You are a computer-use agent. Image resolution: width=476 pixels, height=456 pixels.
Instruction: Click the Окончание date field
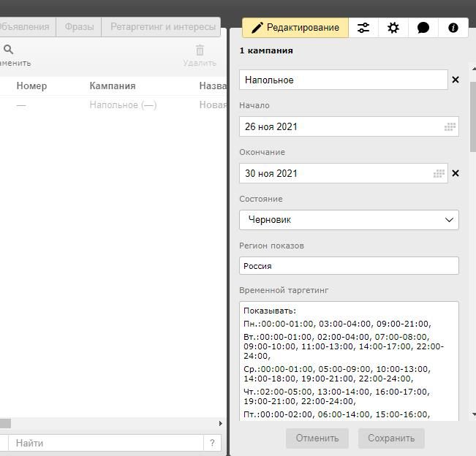pyautogui.click(x=344, y=173)
